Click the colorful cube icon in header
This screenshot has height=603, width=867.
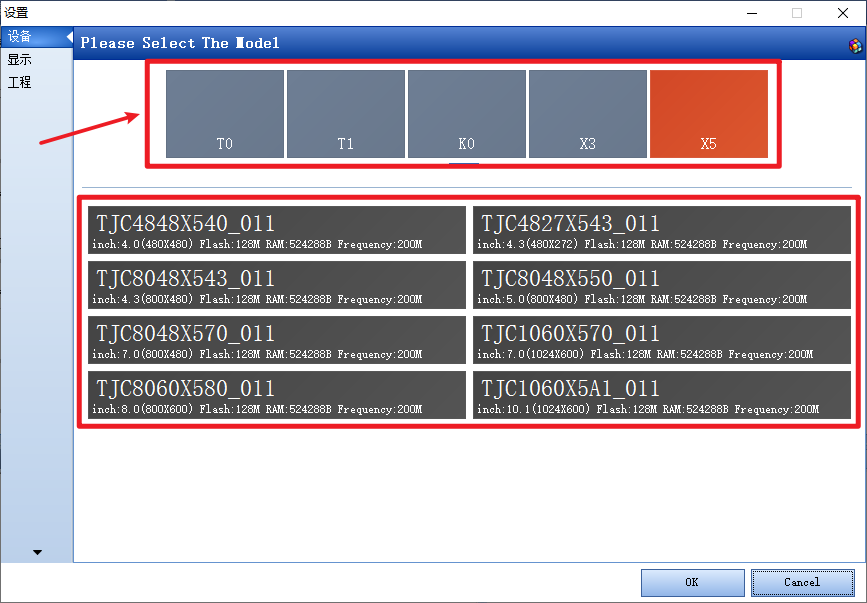pos(855,45)
